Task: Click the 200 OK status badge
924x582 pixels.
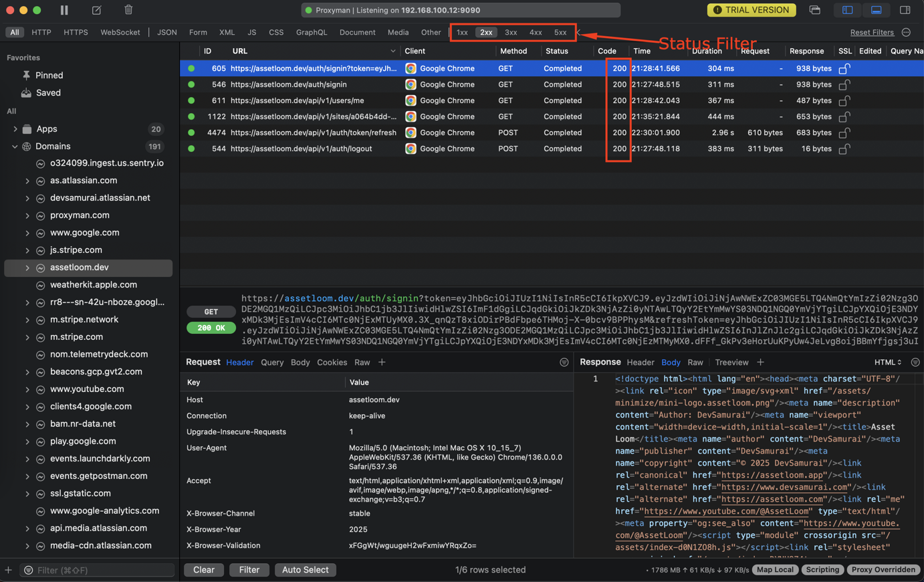Action: pos(211,328)
